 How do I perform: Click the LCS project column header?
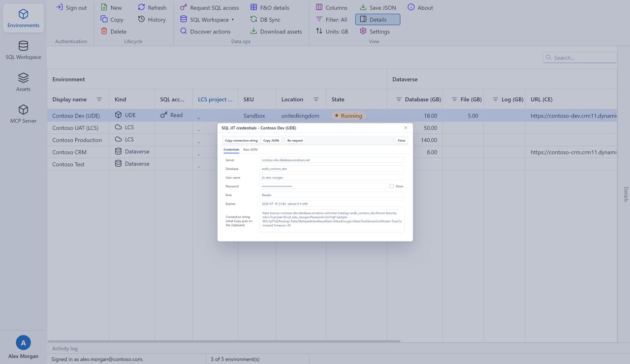point(215,99)
